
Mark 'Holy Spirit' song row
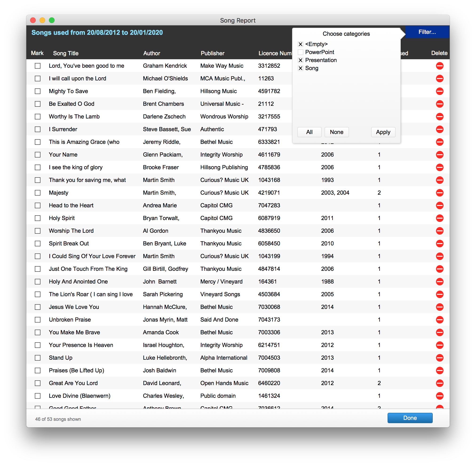coord(38,218)
